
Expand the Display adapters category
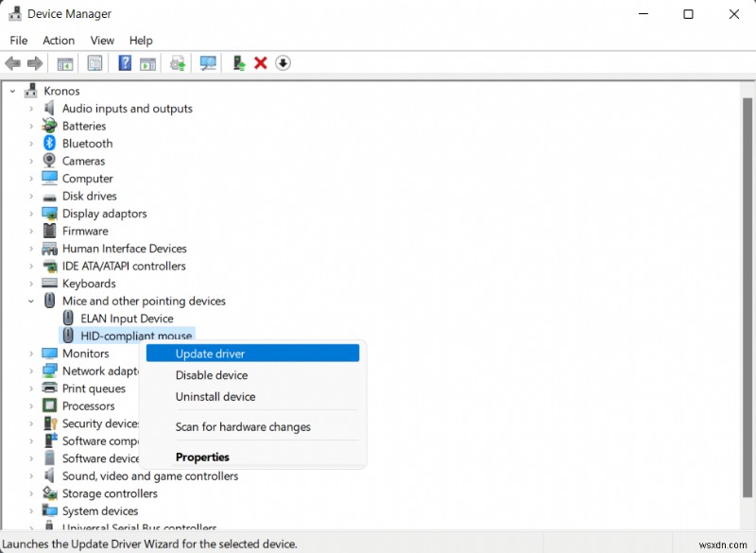click(31, 214)
